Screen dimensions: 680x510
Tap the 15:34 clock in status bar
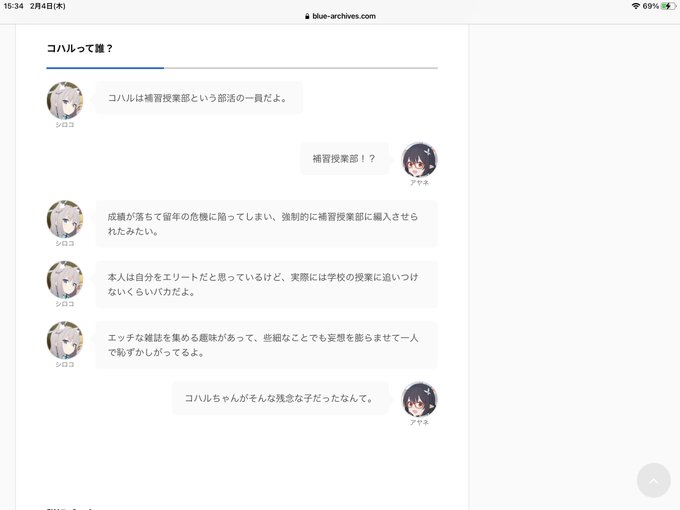13,6
